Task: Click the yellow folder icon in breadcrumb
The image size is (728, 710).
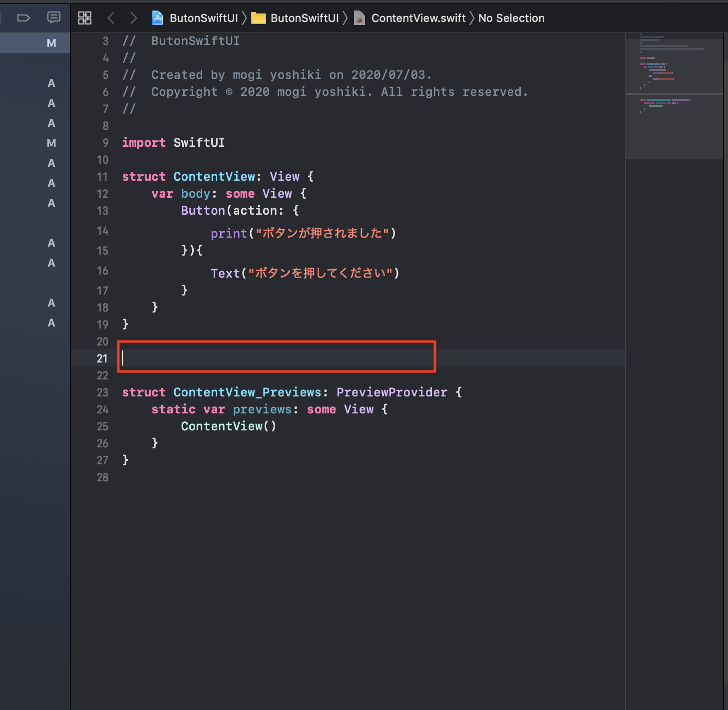Action: point(258,18)
